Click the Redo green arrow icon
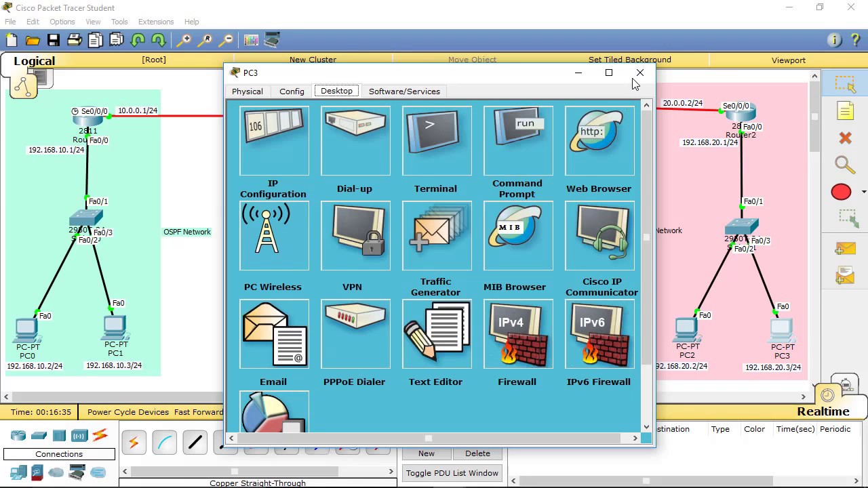 pyautogui.click(x=159, y=40)
